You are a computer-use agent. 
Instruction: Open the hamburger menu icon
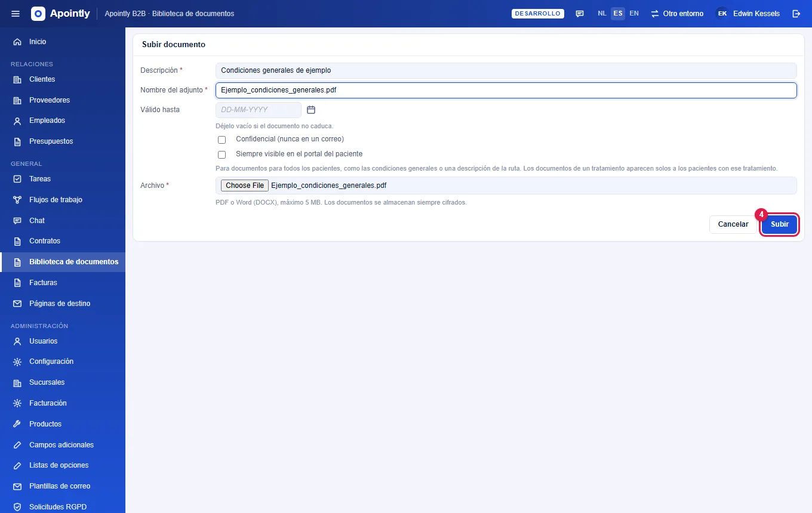[x=16, y=14]
